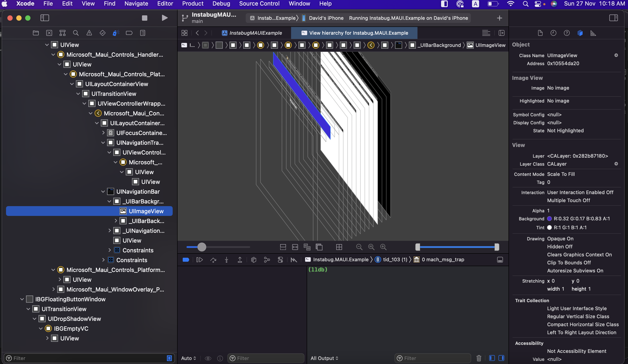This screenshot has height=364, width=628.
Task: Click the Debug Memory Graph icon
Action: click(x=267, y=260)
